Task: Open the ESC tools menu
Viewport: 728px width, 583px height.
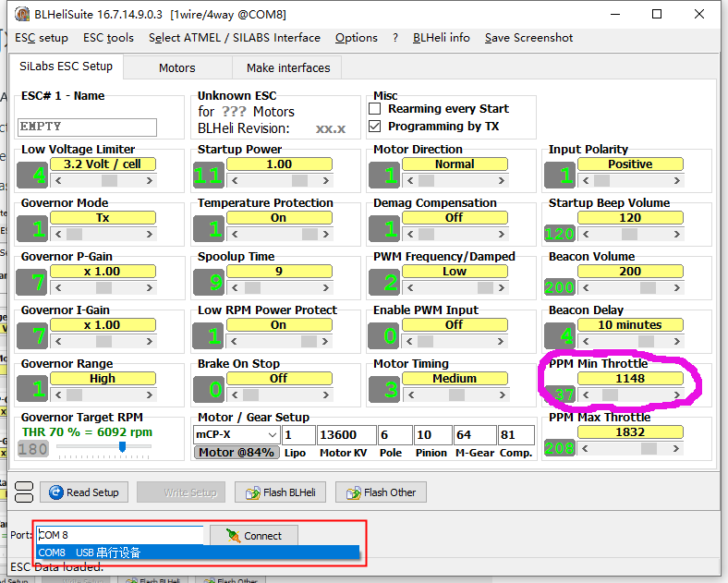Action: (x=108, y=38)
